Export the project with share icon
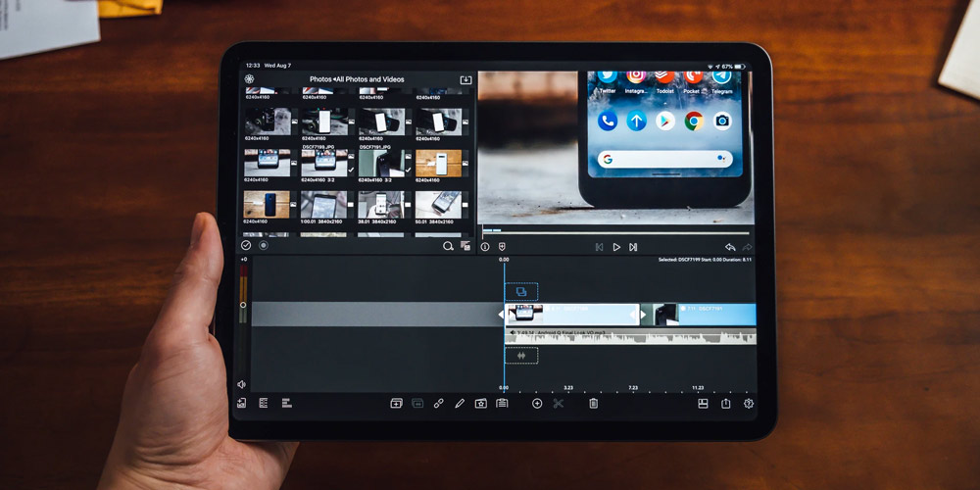 point(725,403)
